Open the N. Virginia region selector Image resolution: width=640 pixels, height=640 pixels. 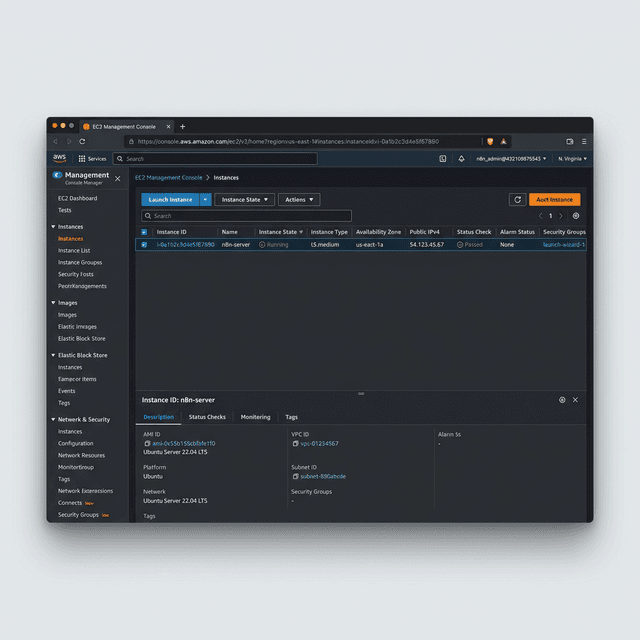click(x=572, y=159)
